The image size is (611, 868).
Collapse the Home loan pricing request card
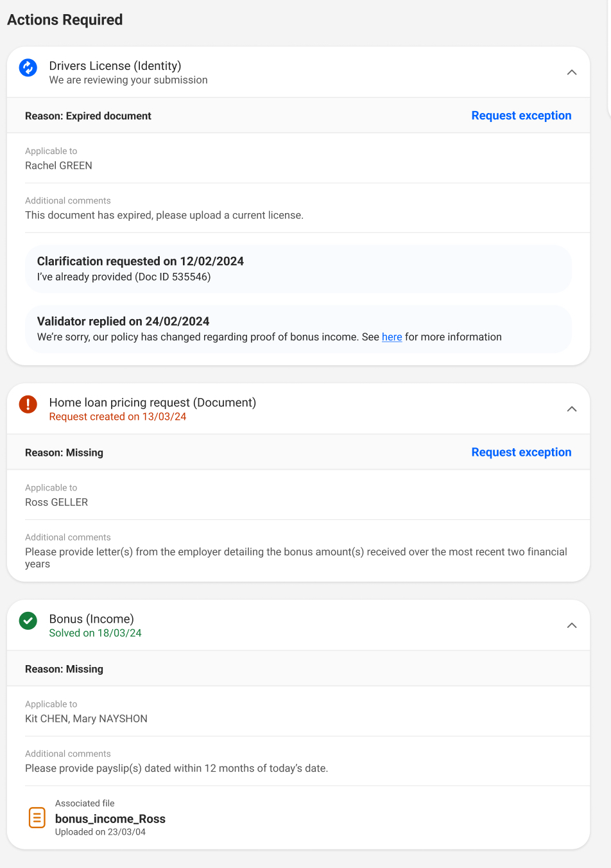pos(572,409)
